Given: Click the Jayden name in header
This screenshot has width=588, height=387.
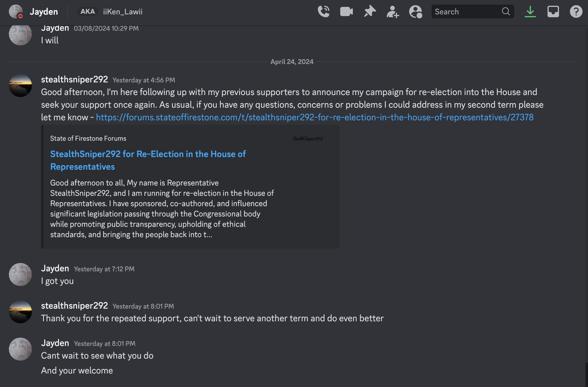Looking at the screenshot, I should click(44, 12).
